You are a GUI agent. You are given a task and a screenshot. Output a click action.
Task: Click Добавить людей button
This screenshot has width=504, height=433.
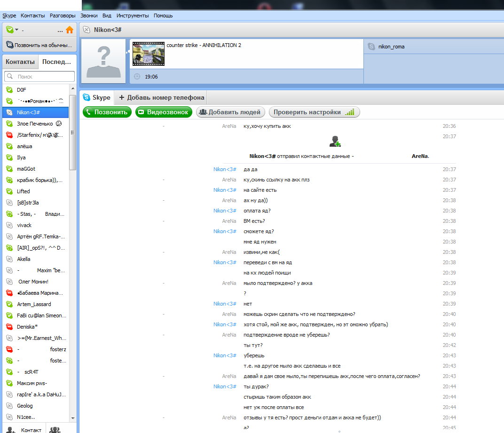(x=230, y=112)
